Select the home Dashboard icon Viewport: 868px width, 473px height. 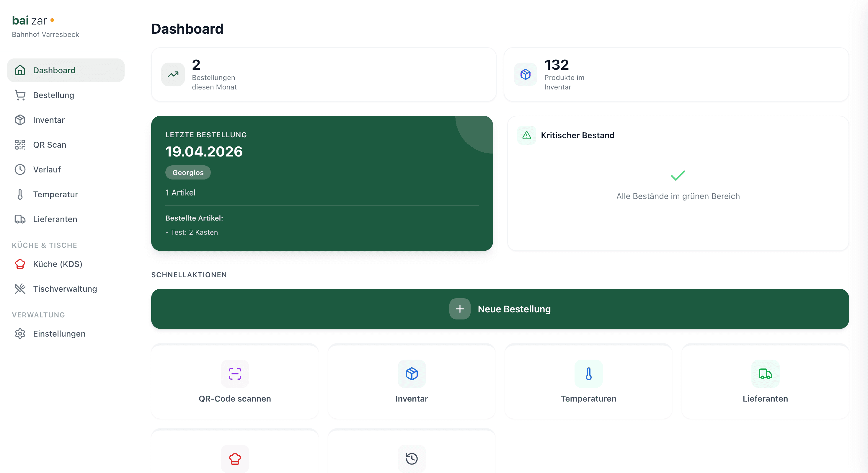[x=20, y=70]
